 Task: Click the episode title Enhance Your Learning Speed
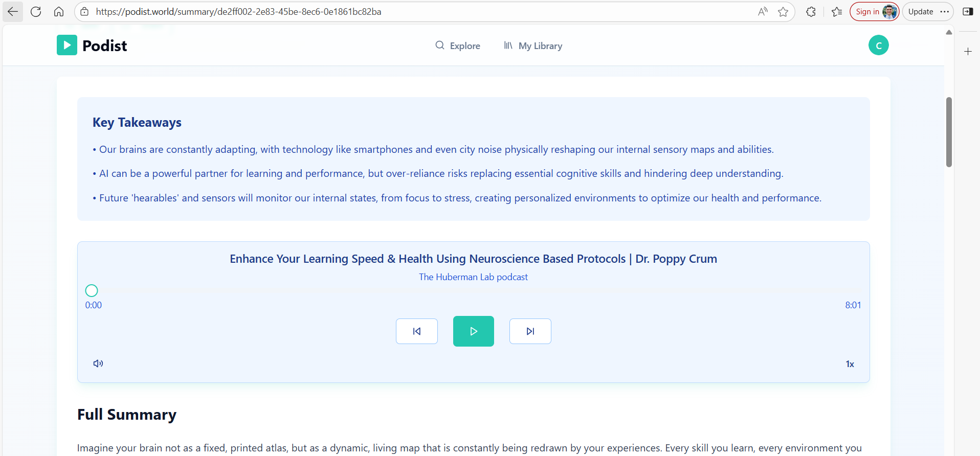click(x=473, y=259)
